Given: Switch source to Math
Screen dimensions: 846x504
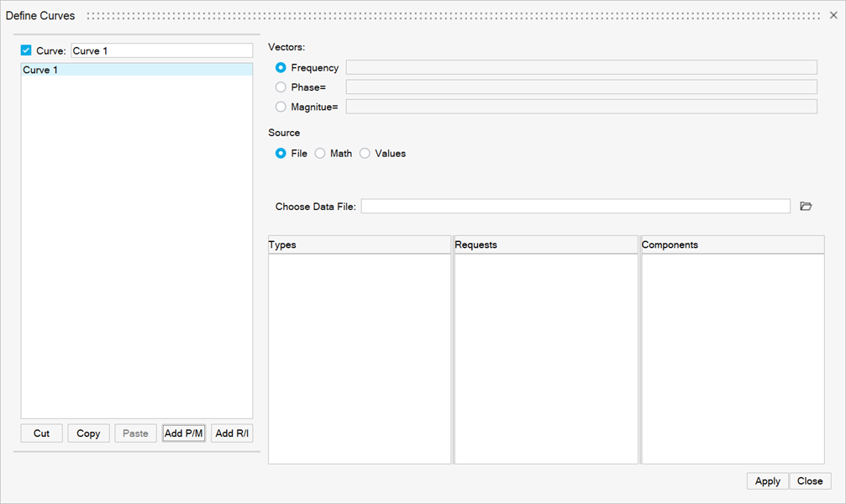Looking at the screenshot, I should click(x=320, y=154).
